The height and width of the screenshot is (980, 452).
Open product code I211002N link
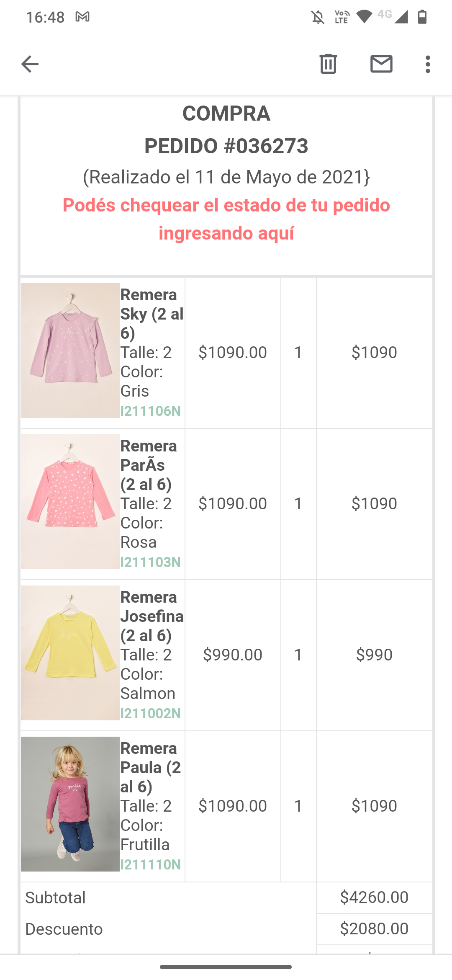[x=151, y=713]
